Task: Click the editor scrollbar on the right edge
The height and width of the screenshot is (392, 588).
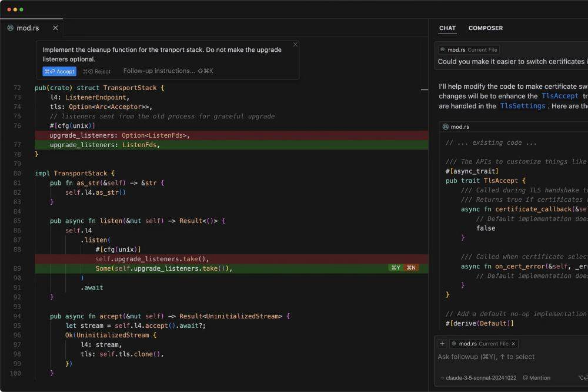Action: click(423, 90)
